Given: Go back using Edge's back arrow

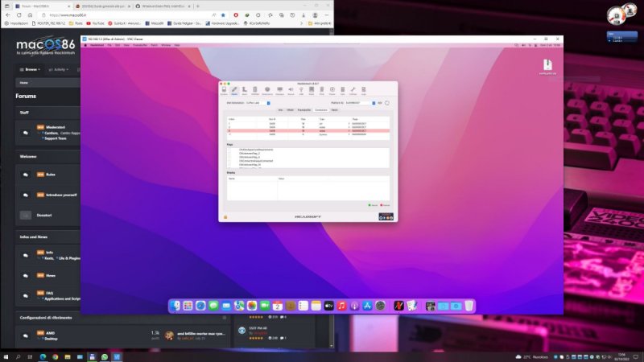Looking at the screenshot, I should [x=8, y=14].
